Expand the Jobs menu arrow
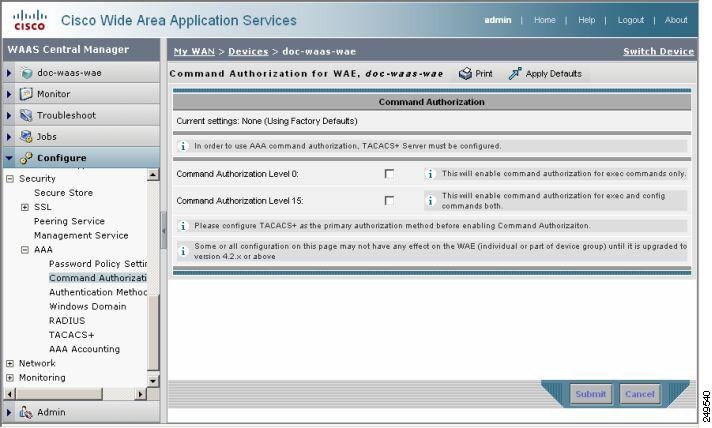The image size is (712, 428). 9,137
